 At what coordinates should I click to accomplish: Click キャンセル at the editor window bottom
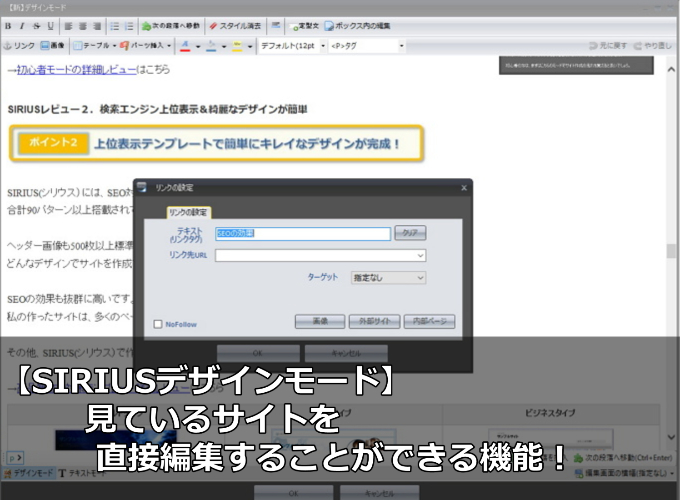tap(379, 493)
